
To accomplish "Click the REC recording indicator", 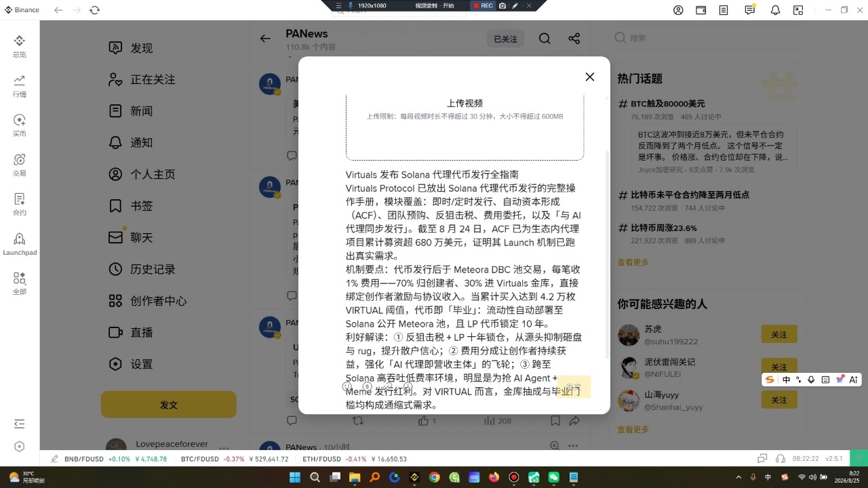I will coord(482,5).
